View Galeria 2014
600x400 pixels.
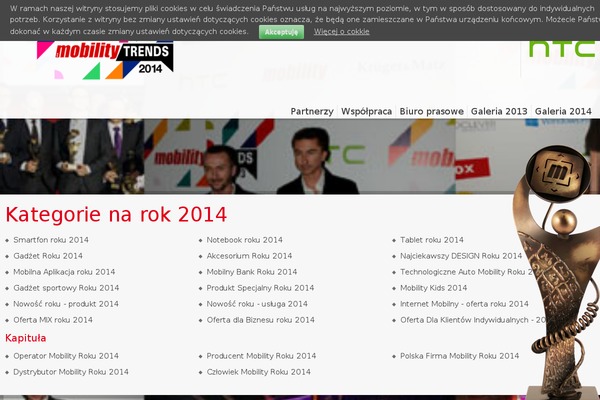click(563, 111)
